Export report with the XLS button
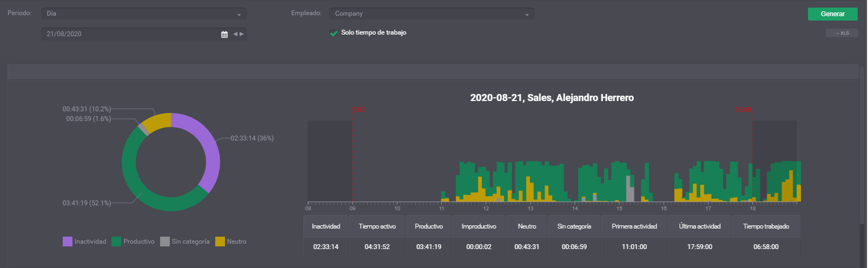The image size is (868, 268). point(842,33)
